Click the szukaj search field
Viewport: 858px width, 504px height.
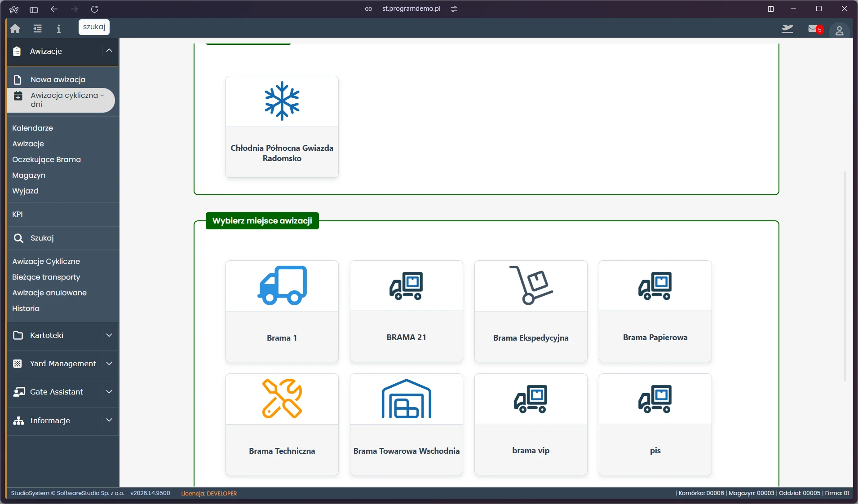click(x=94, y=27)
